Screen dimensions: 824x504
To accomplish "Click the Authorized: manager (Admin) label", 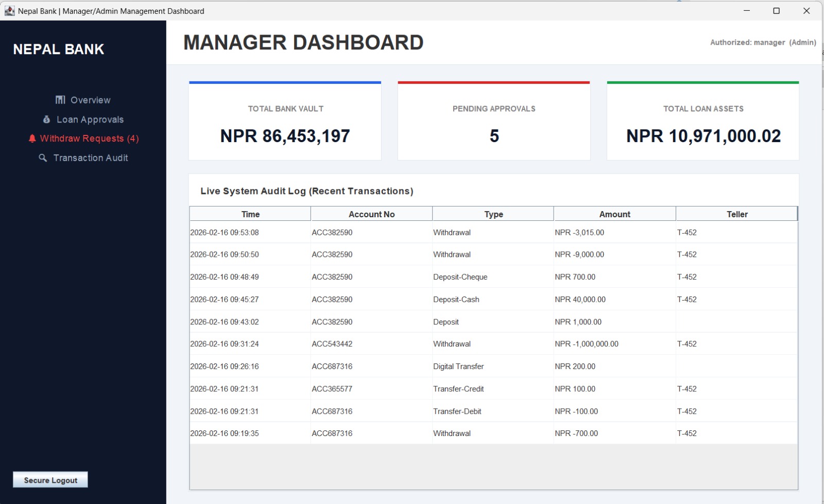I will (763, 42).
